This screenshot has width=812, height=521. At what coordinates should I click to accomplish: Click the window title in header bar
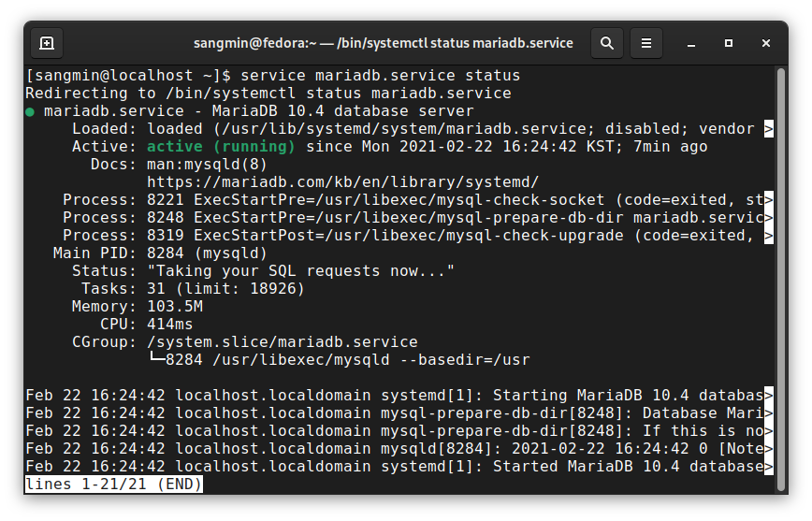383,43
